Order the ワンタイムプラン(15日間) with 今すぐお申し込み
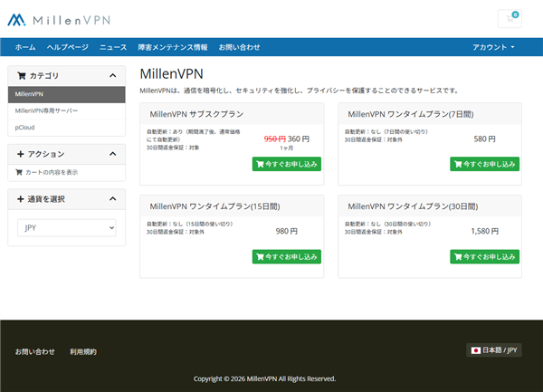543x392 pixels. click(x=287, y=256)
